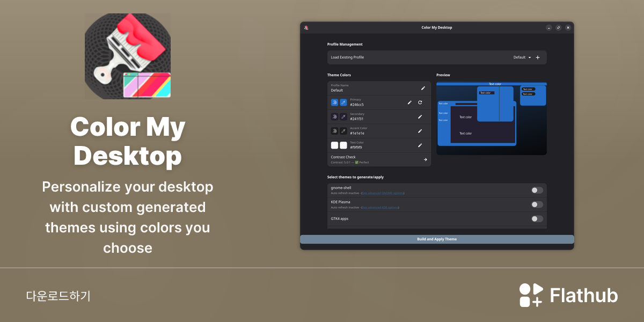Reset the Primary color with refresh icon
Viewport: 644px width, 322px height.
point(420,102)
